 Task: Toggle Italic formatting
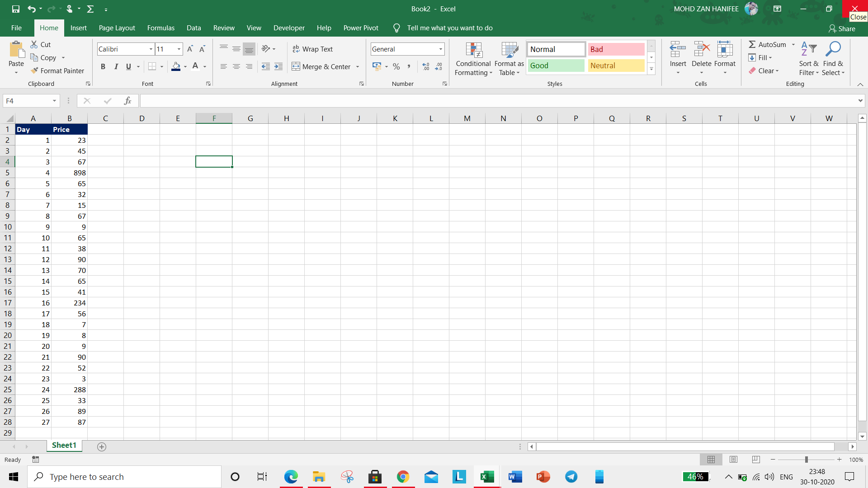[x=116, y=66]
